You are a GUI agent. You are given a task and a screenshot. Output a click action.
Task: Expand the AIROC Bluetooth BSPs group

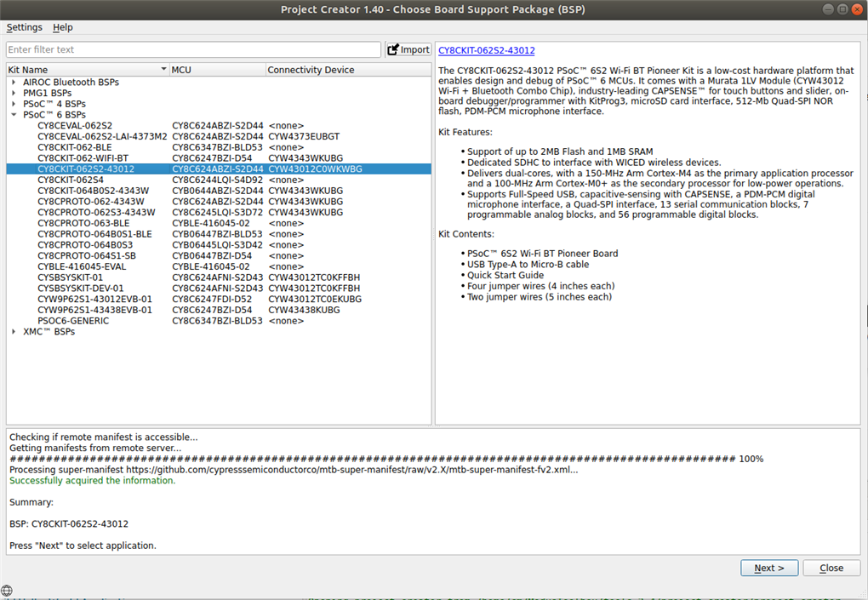pyautogui.click(x=14, y=82)
